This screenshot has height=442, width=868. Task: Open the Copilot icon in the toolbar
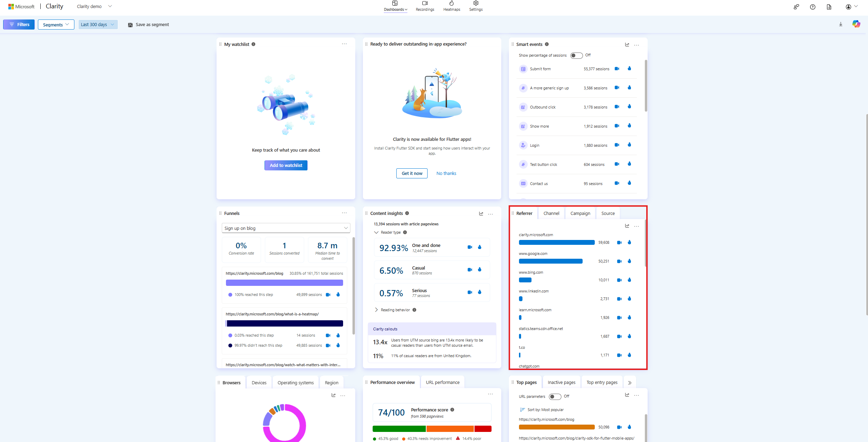click(856, 24)
